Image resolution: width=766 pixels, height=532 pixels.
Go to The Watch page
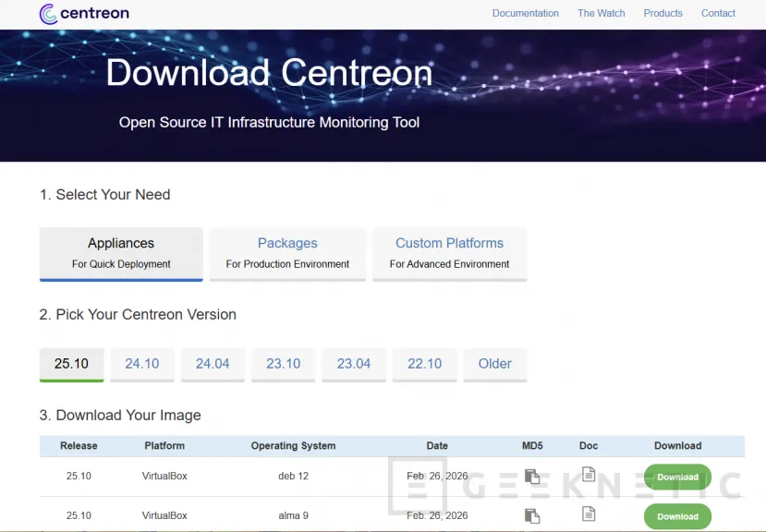pos(601,13)
